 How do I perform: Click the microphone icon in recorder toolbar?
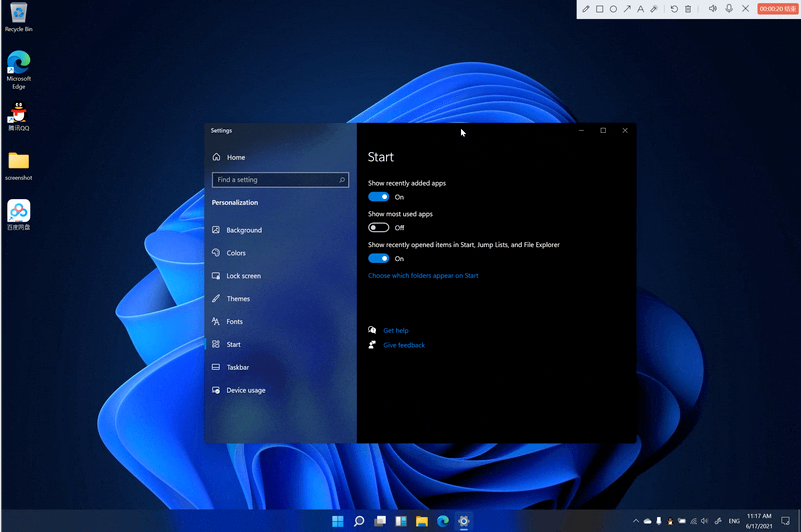(729, 9)
